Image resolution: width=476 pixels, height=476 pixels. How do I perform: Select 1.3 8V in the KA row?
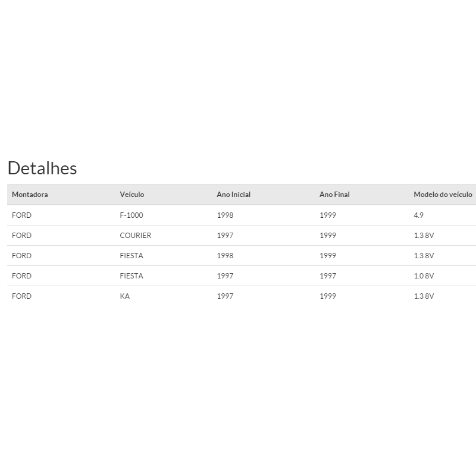pos(424,296)
